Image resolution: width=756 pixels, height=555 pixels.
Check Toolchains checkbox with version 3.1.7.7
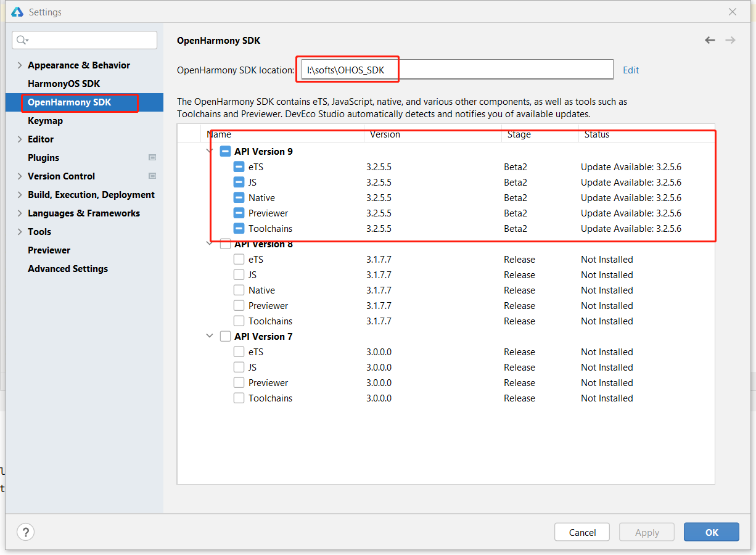(239, 321)
